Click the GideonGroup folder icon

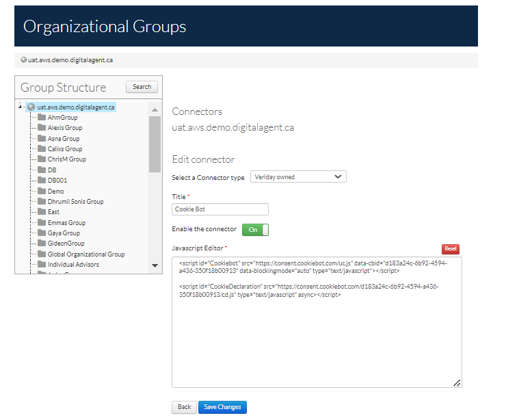[42, 243]
